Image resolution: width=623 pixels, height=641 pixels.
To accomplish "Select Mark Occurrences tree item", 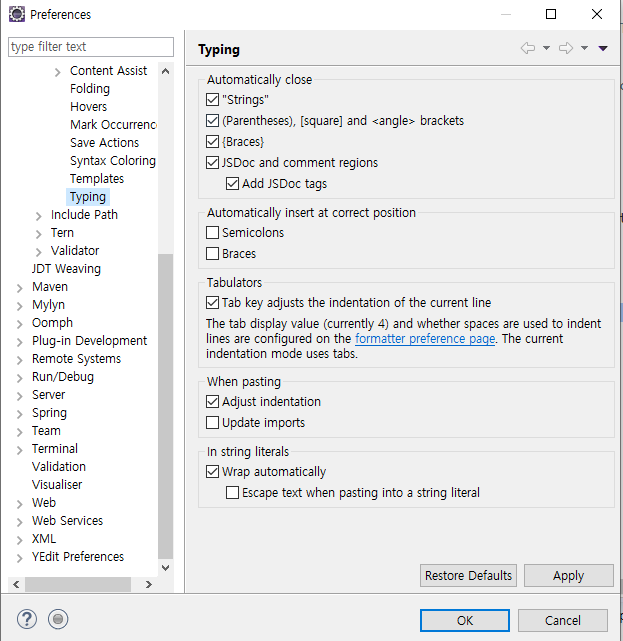I will click(x=113, y=125).
